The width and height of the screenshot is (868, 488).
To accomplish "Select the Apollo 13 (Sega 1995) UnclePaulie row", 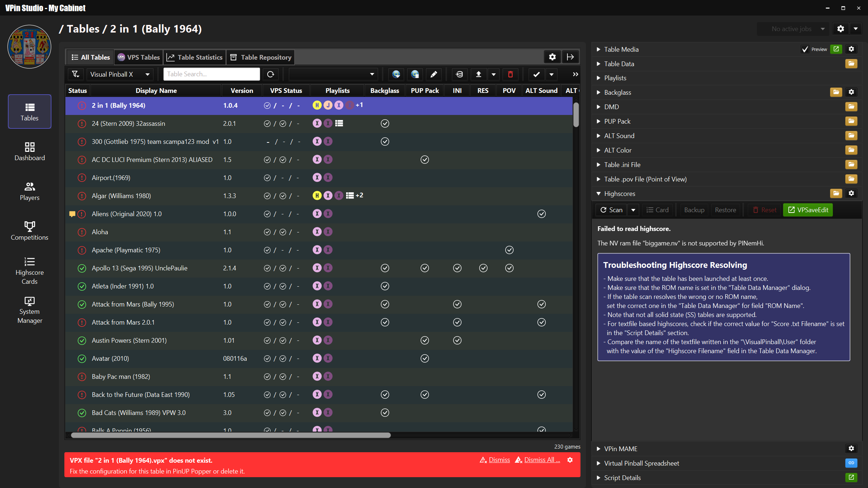I will point(319,268).
